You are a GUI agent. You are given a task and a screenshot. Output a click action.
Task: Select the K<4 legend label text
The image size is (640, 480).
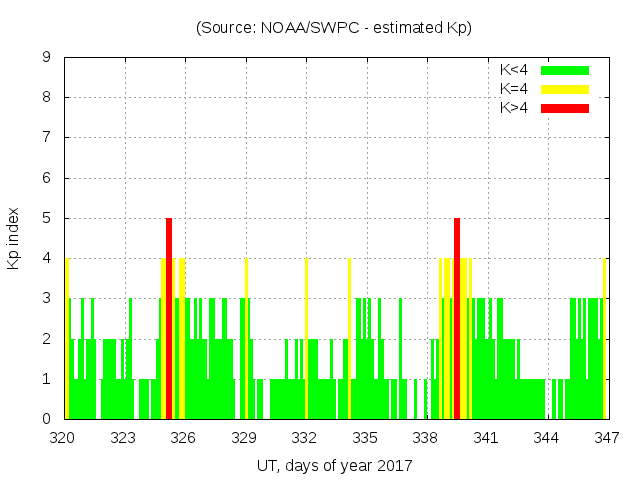[516, 70]
